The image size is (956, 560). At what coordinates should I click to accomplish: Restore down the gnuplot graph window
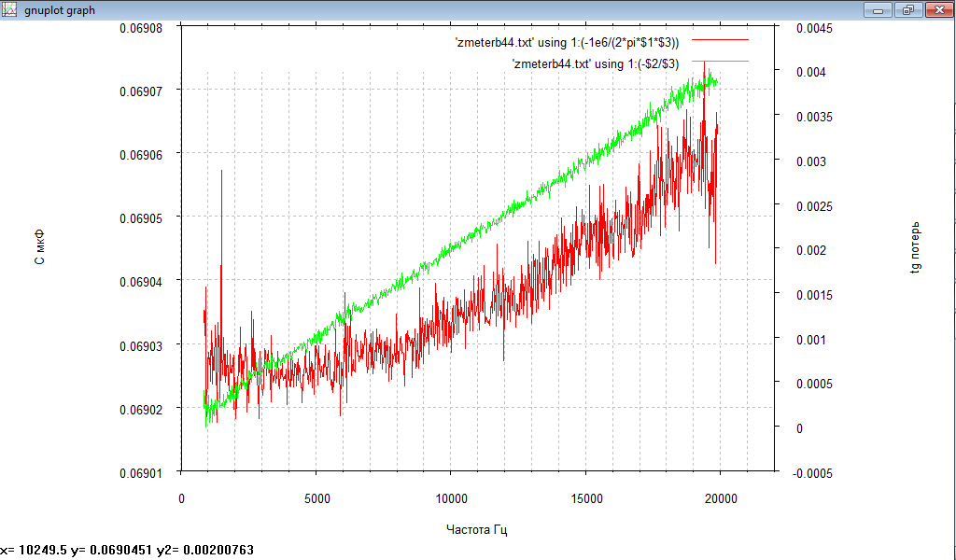[x=908, y=9]
